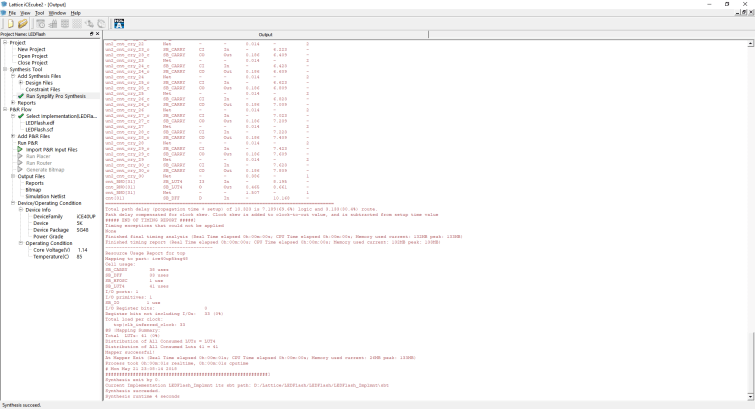
Task: Open the Tool menu
Action: 39,13
